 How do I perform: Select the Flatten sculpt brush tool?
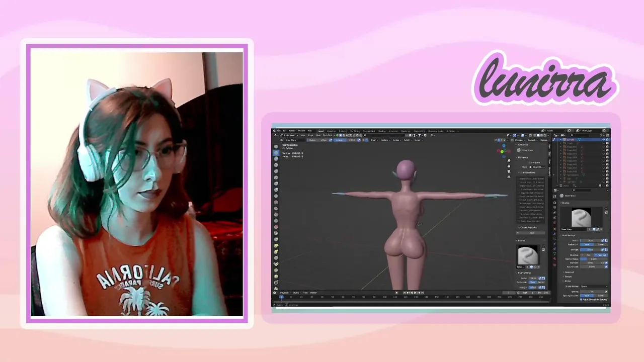click(x=276, y=208)
